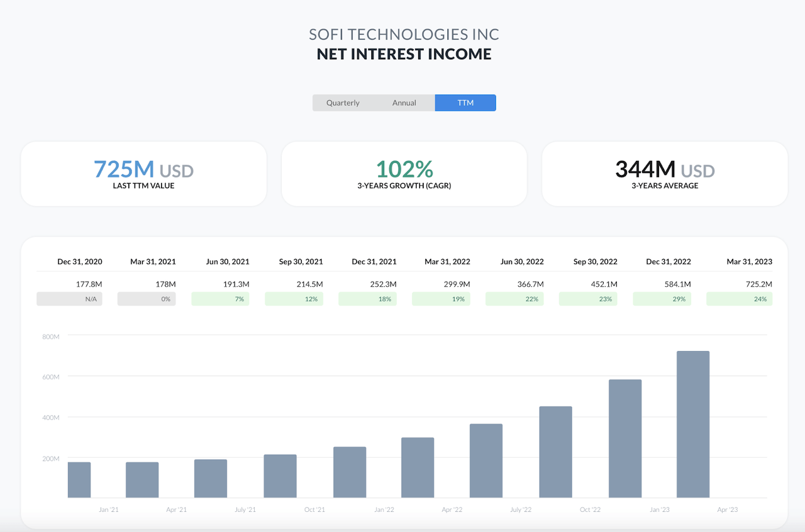Screen dimensions: 805x532
Task: Click the 22% growth badge
Action: click(514, 299)
